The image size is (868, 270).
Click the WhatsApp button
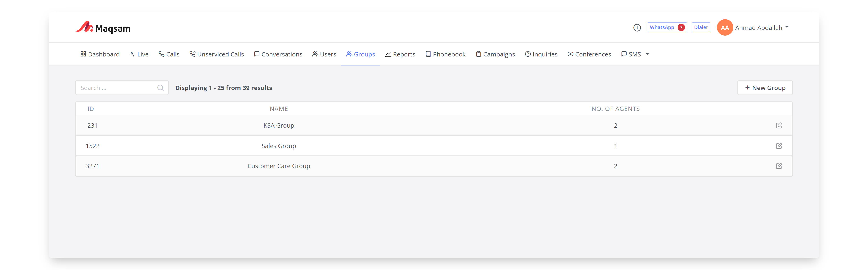pyautogui.click(x=667, y=28)
